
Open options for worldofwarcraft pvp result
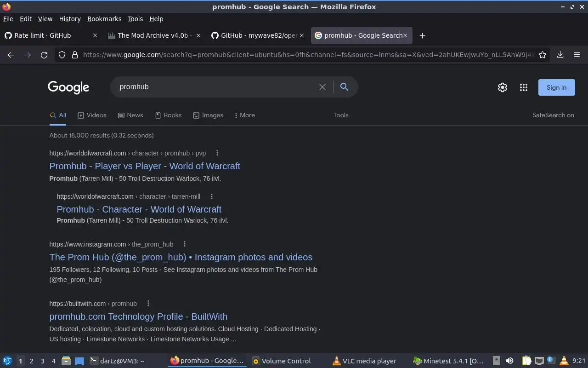(x=217, y=153)
